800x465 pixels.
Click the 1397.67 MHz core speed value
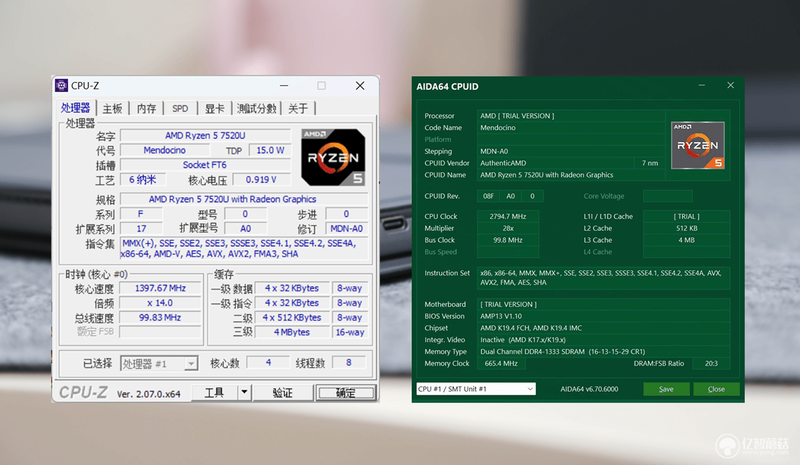(161, 288)
